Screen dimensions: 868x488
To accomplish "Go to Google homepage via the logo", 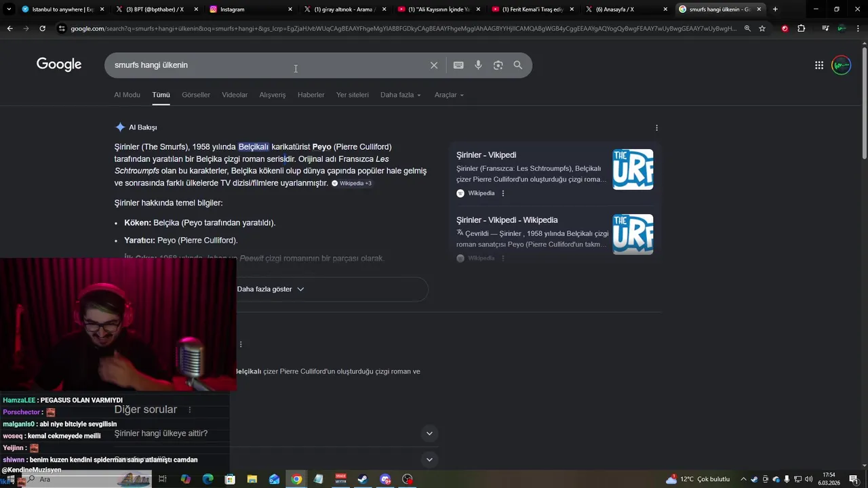I will coord(59,64).
